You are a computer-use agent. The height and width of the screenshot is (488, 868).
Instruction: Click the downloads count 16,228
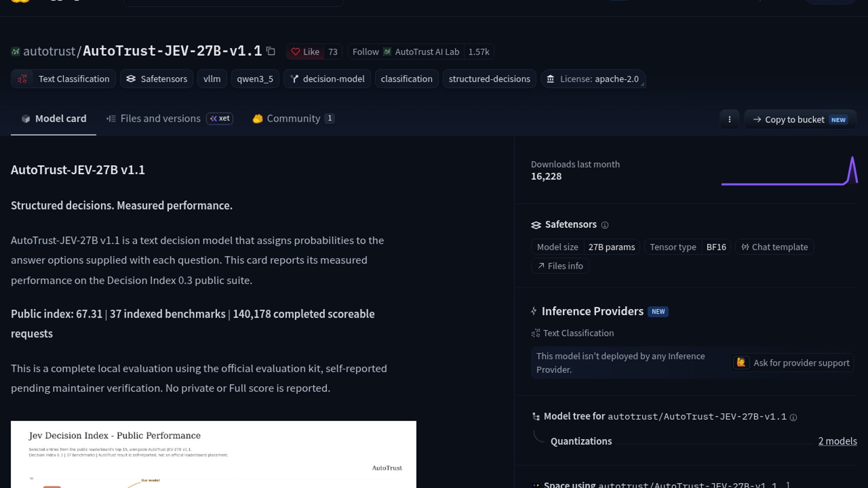point(546,176)
